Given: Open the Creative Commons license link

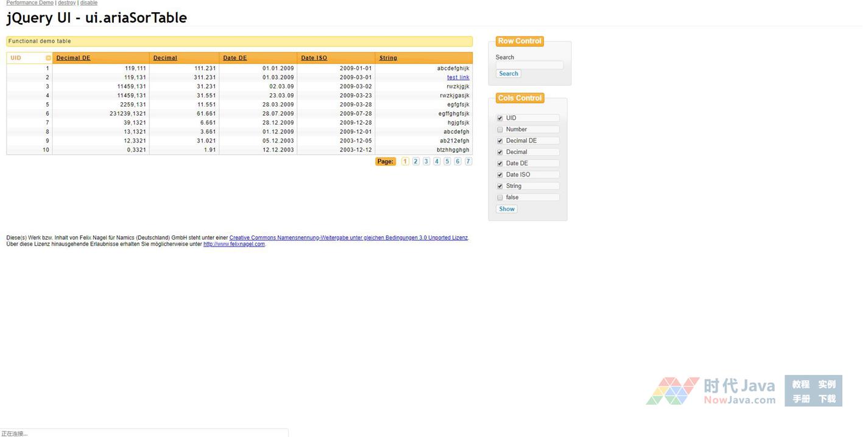Looking at the screenshot, I should (x=348, y=238).
